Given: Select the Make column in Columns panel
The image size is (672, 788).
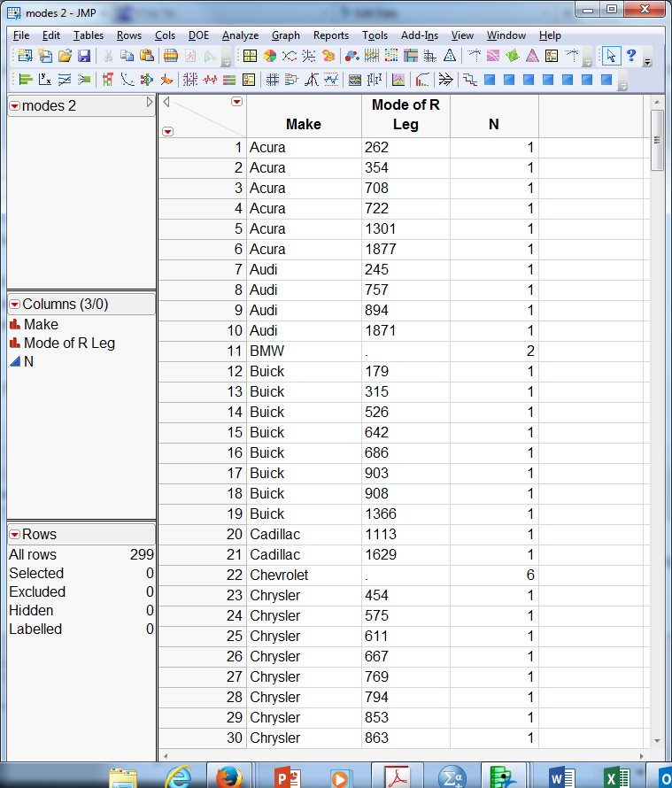Looking at the screenshot, I should [x=41, y=325].
